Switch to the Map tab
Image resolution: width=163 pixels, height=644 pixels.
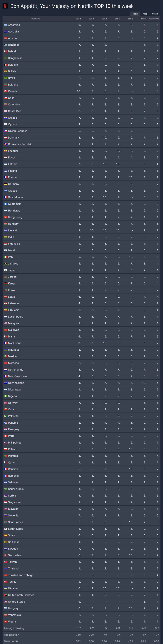[x=145, y=14]
